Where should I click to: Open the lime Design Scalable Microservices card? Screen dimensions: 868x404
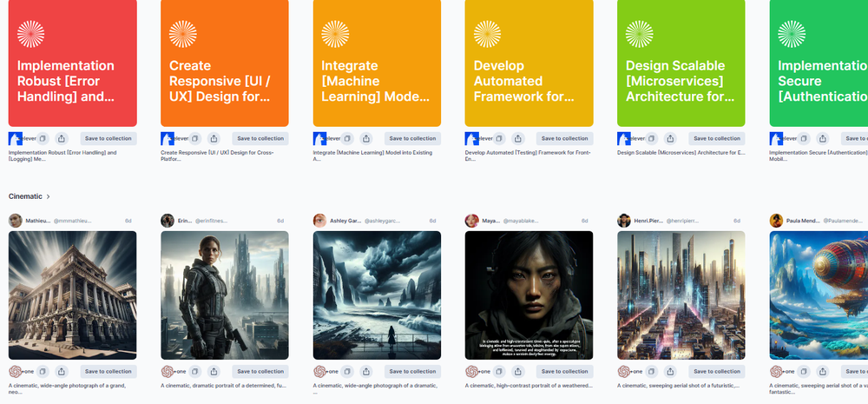tap(681, 63)
